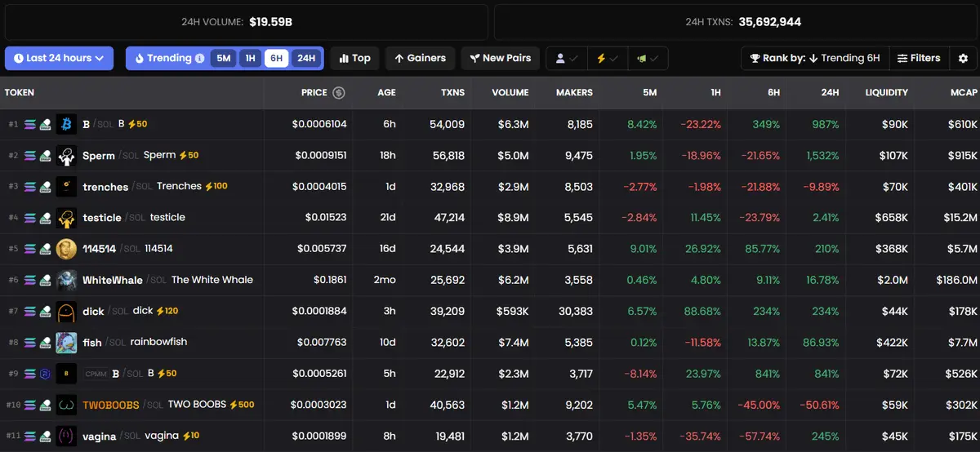Sort by the VOLUME column header
The width and height of the screenshot is (980, 452).
click(510, 93)
